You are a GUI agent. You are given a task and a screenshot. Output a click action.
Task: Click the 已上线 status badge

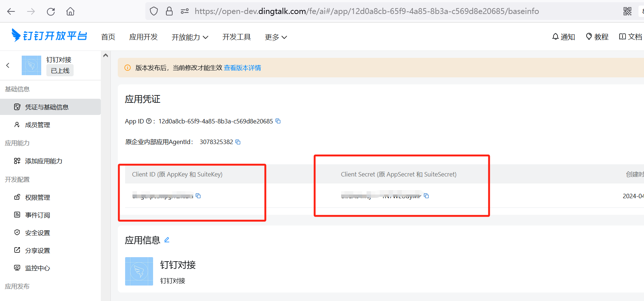60,70
